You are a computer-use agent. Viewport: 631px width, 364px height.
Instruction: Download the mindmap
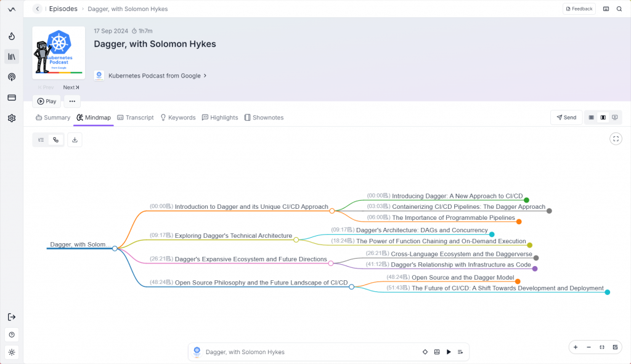point(75,140)
